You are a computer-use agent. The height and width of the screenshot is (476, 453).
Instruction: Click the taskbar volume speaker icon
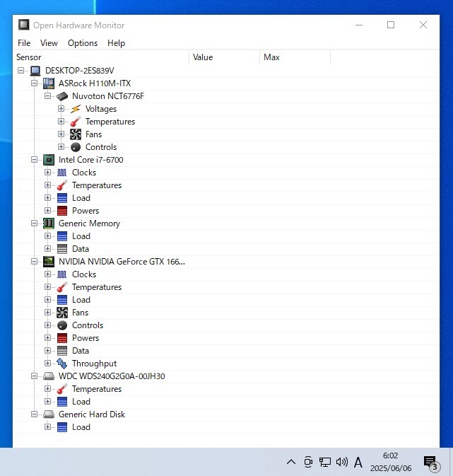coord(341,462)
